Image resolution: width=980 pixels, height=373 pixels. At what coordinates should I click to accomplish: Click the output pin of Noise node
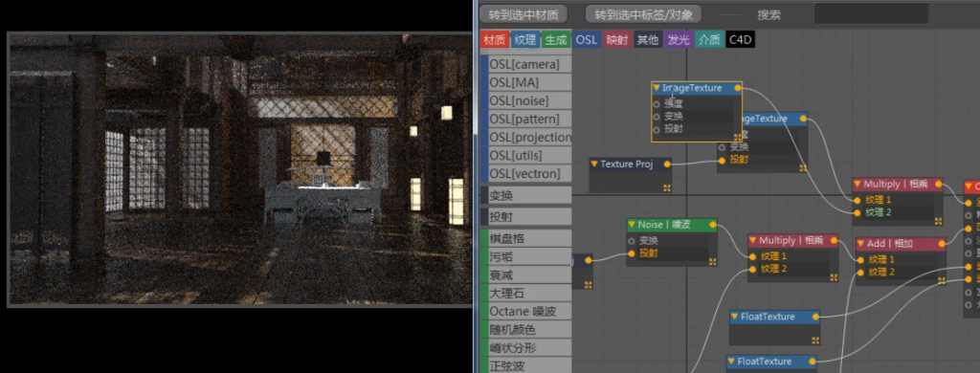(x=712, y=225)
